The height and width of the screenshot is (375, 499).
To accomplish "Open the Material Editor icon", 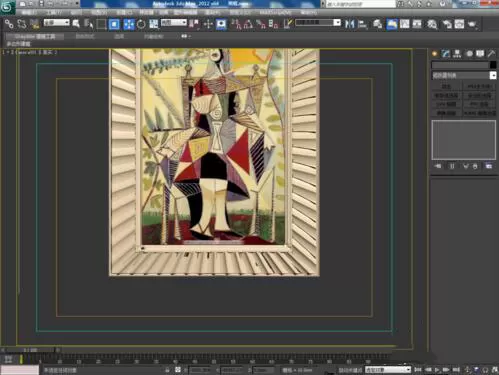I will (432, 24).
